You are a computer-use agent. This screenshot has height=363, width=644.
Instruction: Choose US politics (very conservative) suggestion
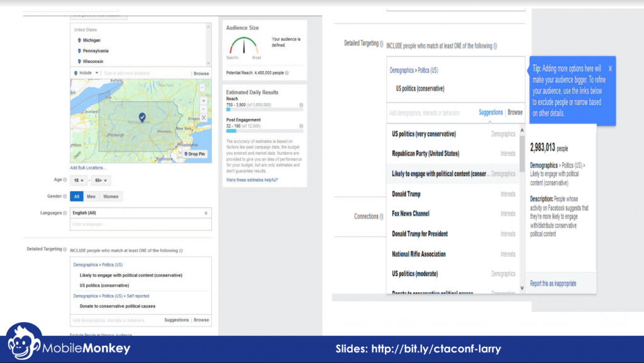point(453,134)
